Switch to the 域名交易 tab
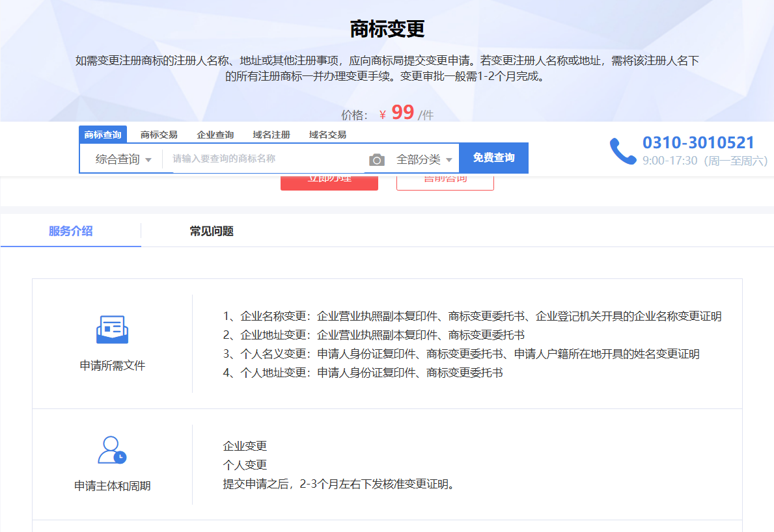 pos(328,135)
